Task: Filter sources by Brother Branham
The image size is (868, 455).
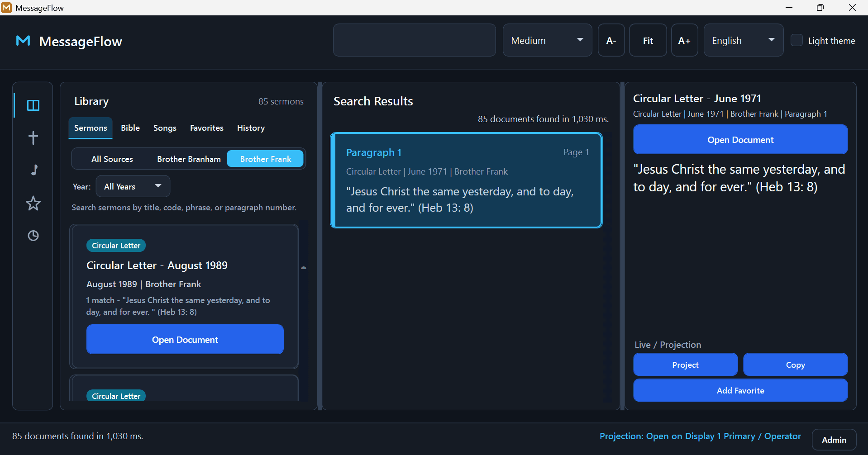Action: pyautogui.click(x=189, y=159)
